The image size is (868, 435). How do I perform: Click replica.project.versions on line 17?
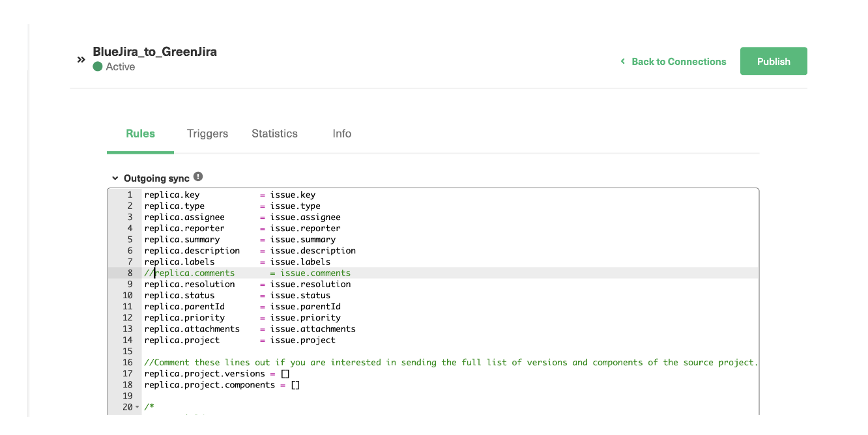pos(205,374)
